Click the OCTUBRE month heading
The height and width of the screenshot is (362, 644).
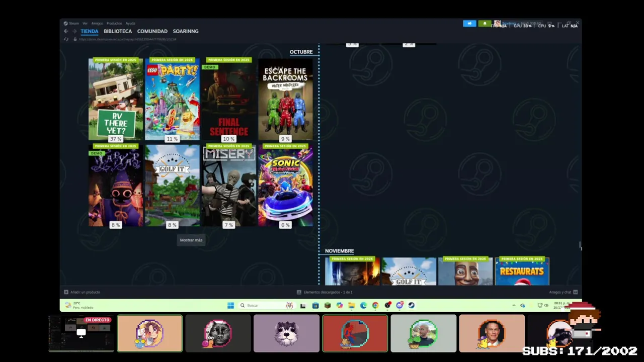click(301, 52)
